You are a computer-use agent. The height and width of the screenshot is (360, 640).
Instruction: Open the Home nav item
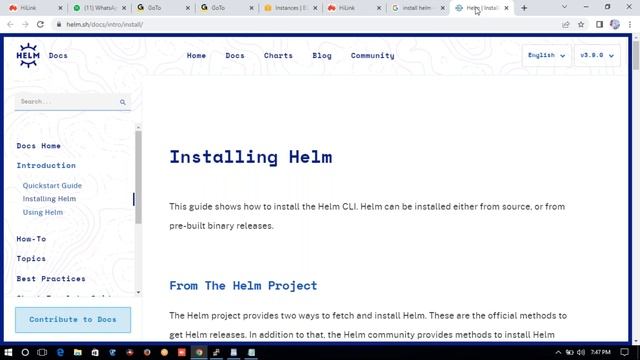pos(196,56)
